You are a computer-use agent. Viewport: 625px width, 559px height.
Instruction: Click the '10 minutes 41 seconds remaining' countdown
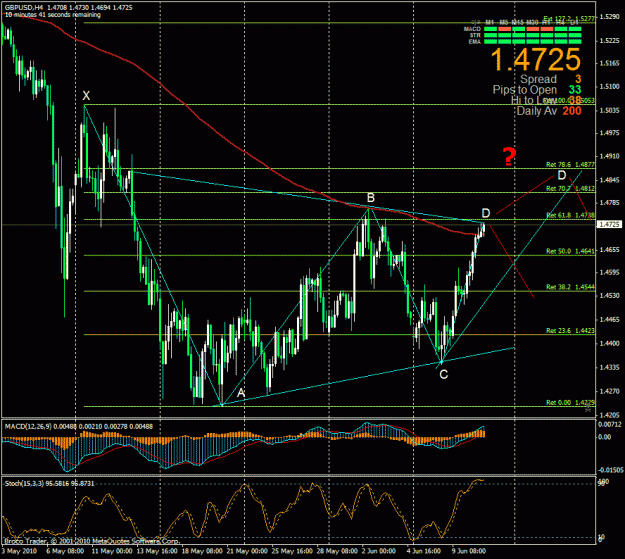[x=53, y=15]
